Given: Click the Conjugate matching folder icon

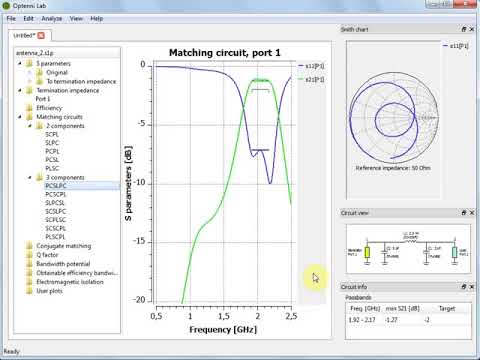Looking at the screenshot, I should (29, 246).
